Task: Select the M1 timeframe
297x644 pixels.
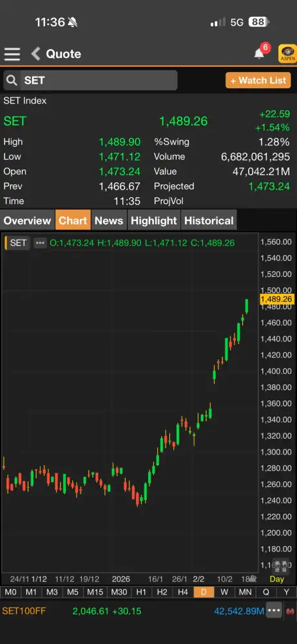Action: pos(31,592)
